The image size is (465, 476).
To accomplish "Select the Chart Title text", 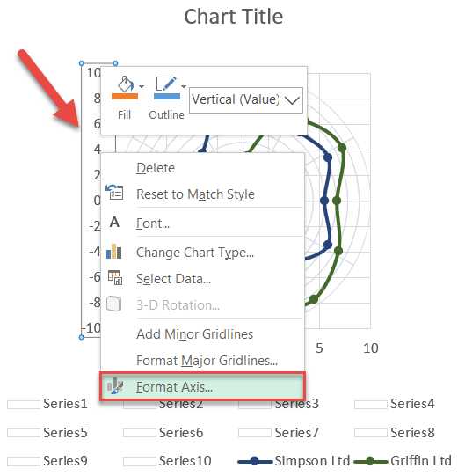I will tap(234, 17).
